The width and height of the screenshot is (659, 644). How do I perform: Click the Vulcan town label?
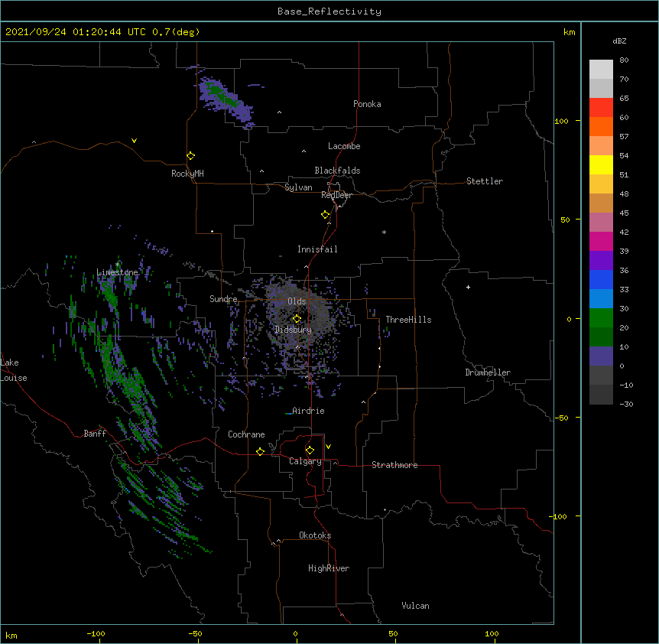pyautogui.click(x=415, y=606)
